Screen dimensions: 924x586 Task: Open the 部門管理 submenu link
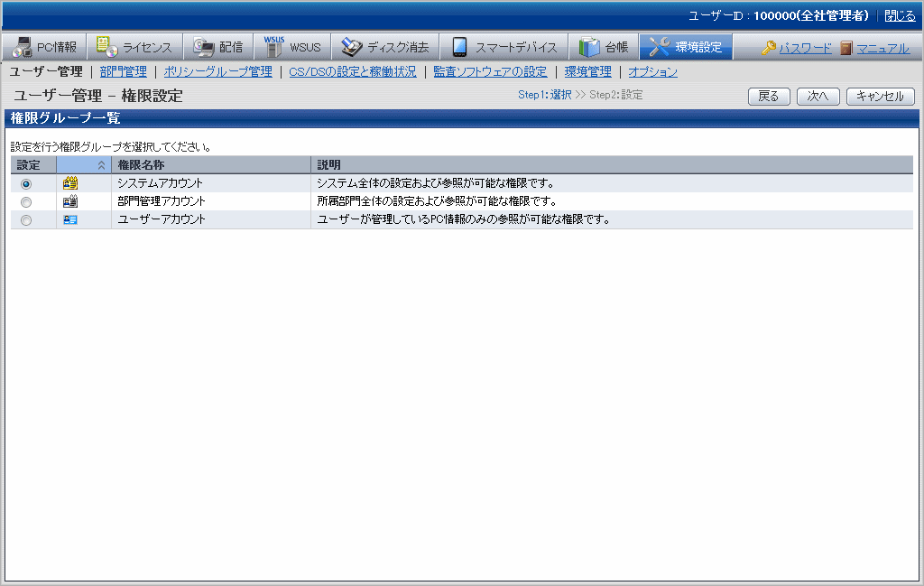pyautogui.click(x=123, y=71)
